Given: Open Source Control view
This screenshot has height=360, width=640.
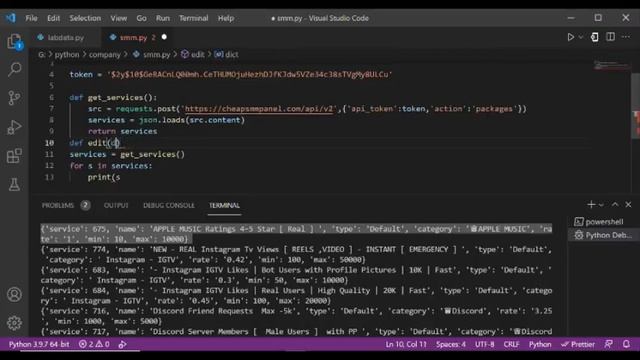Looking at the screenshot, I should click(14, 98).
